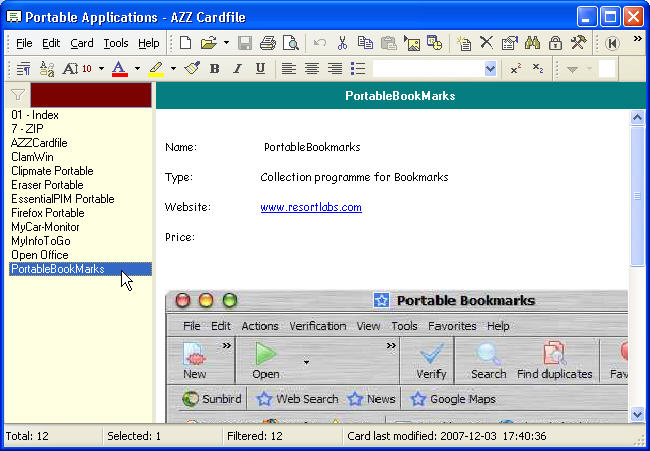Create a new file with the blank page icon
The height and width of the screenshot is (451, 650).
185,43
